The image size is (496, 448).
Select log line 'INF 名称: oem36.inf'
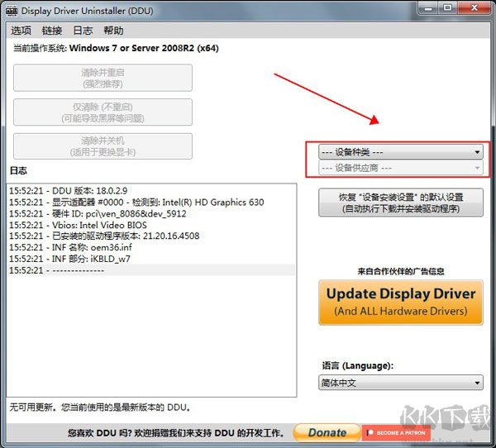click(x=151, y=247)
